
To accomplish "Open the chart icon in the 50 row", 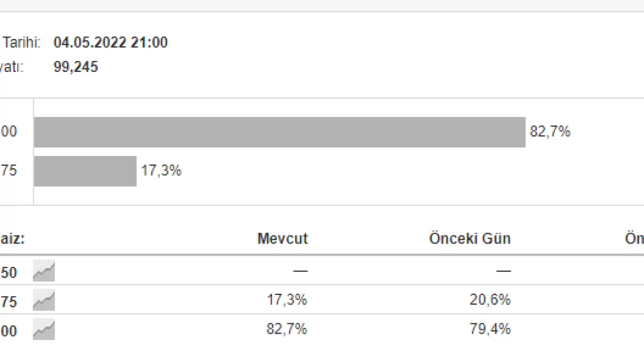I will tap(43, 272).
